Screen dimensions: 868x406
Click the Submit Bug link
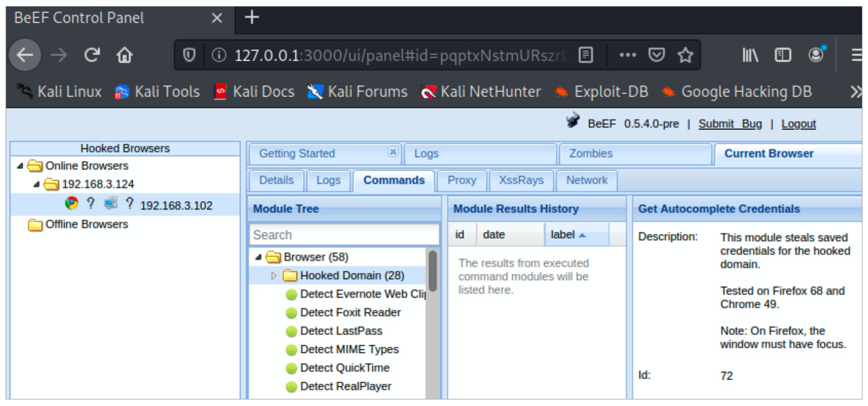pyautogui.click(x=729, y=124)
